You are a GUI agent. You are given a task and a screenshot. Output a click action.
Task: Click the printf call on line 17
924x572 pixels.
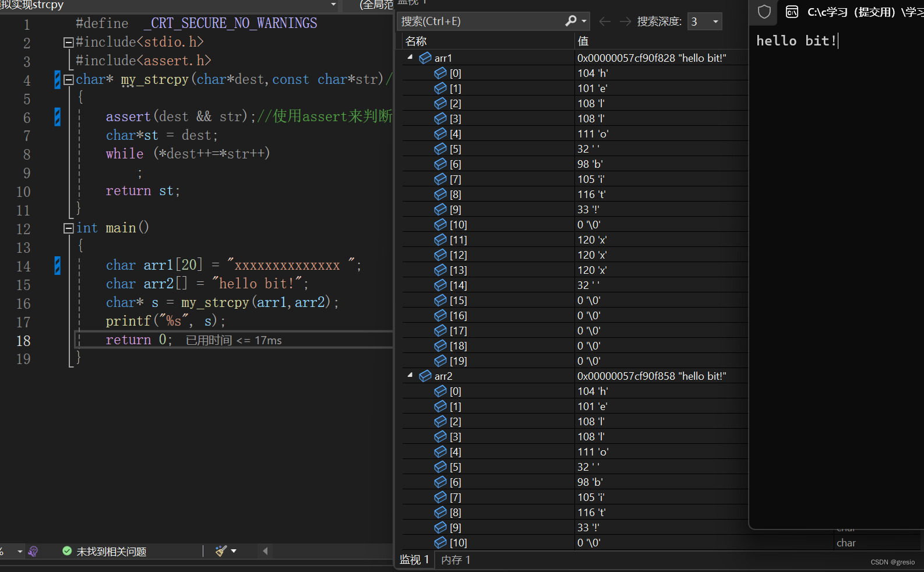[x=128, y=321]
